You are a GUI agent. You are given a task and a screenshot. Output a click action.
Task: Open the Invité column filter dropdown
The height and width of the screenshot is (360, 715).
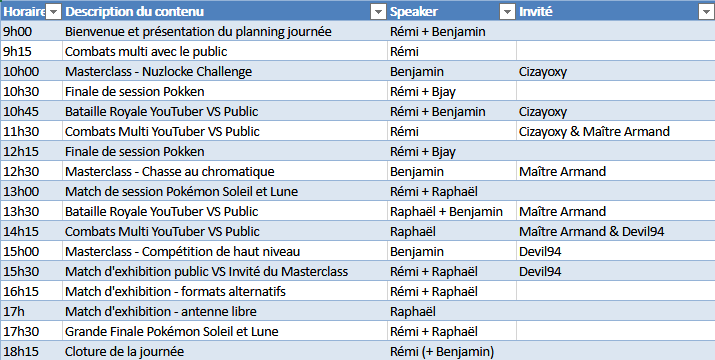[x=705, y=13]
